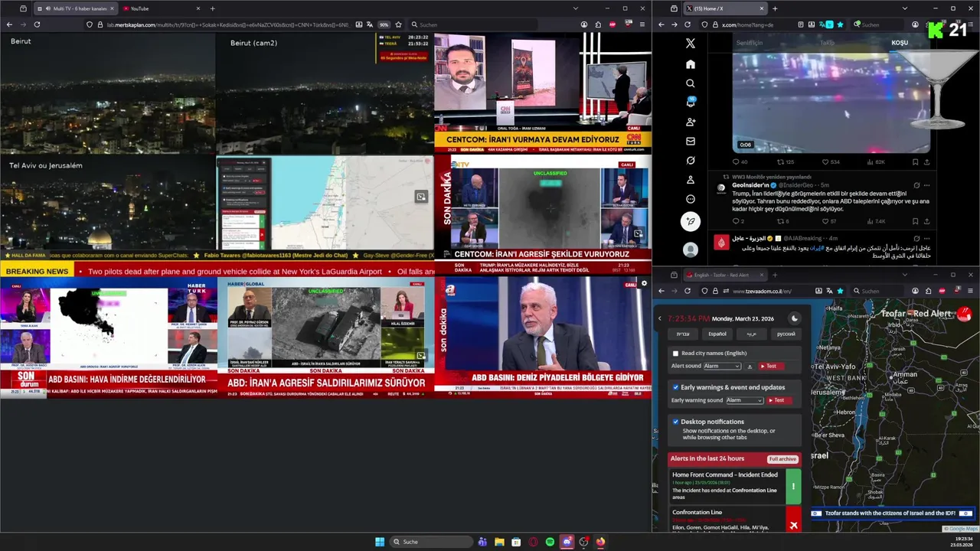Share the GeoInsider post

[x=926, y=222]
